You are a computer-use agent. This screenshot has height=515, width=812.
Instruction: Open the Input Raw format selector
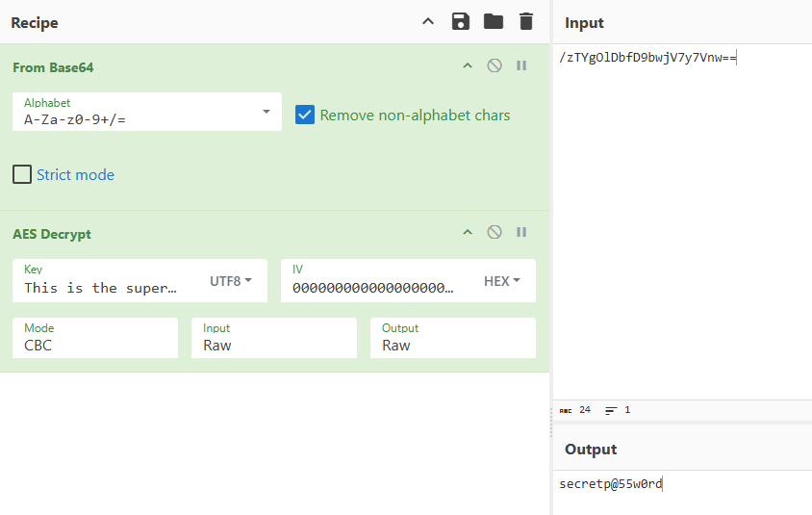tap(274, 338)
